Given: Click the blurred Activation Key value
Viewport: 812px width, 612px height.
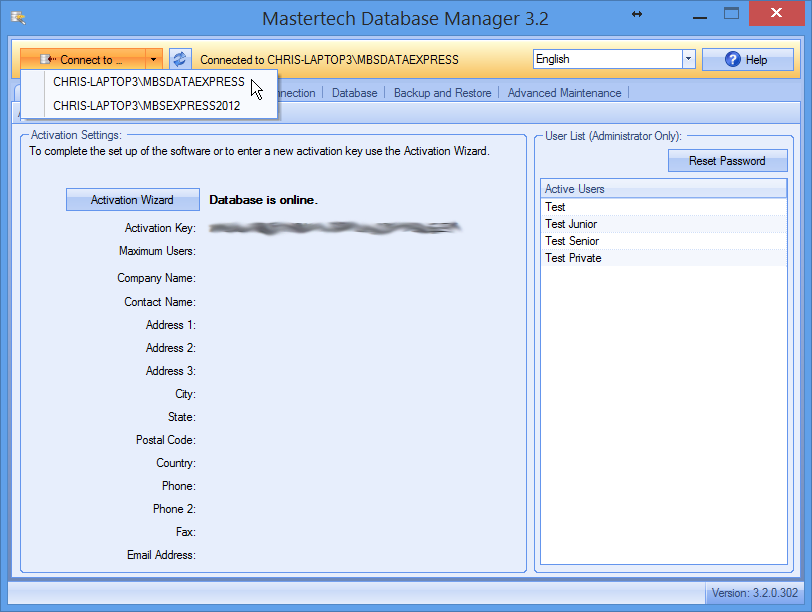Looking at the screenshot, I should (335, 228).
